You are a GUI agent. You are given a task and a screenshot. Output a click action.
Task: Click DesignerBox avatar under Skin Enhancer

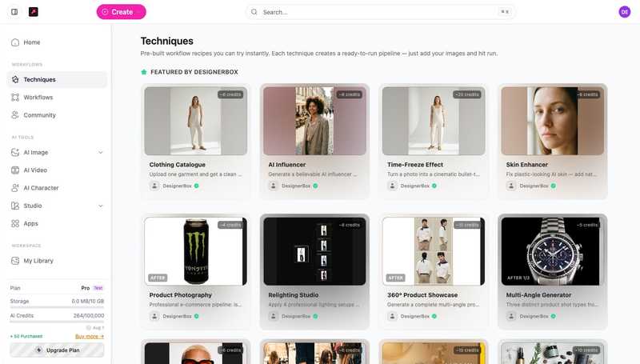click(x=511, y=186)
